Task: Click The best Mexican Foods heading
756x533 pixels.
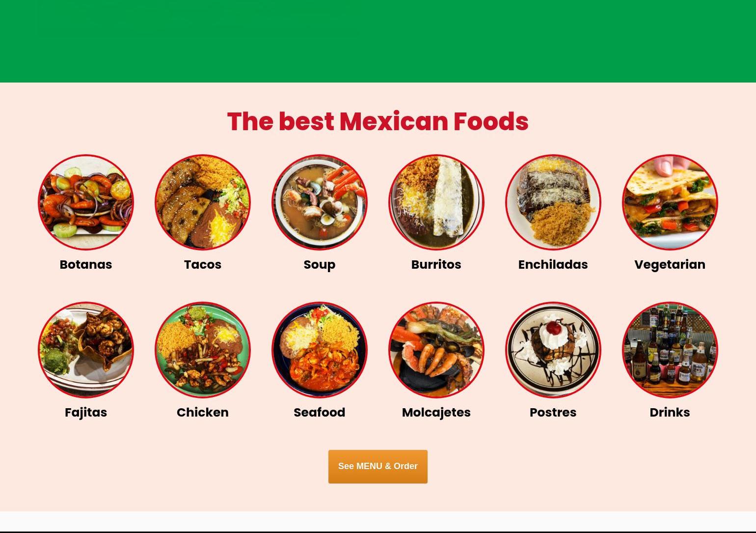Action: click(x=378, y=121)
